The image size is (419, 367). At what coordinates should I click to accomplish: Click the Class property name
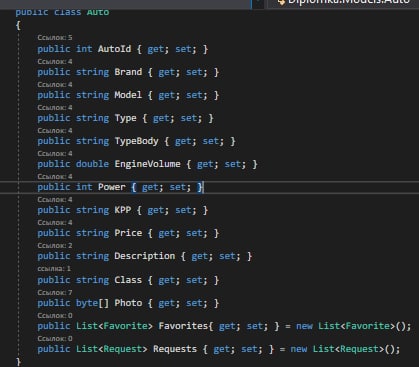128,280
